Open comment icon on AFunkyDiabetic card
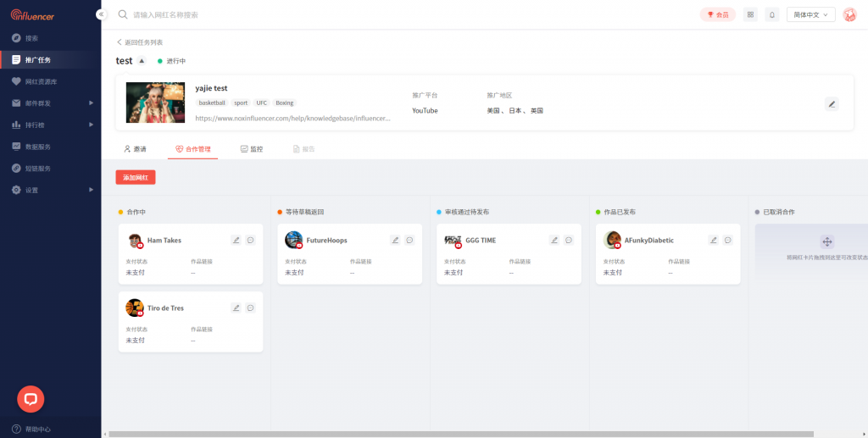 click(728, 240)
